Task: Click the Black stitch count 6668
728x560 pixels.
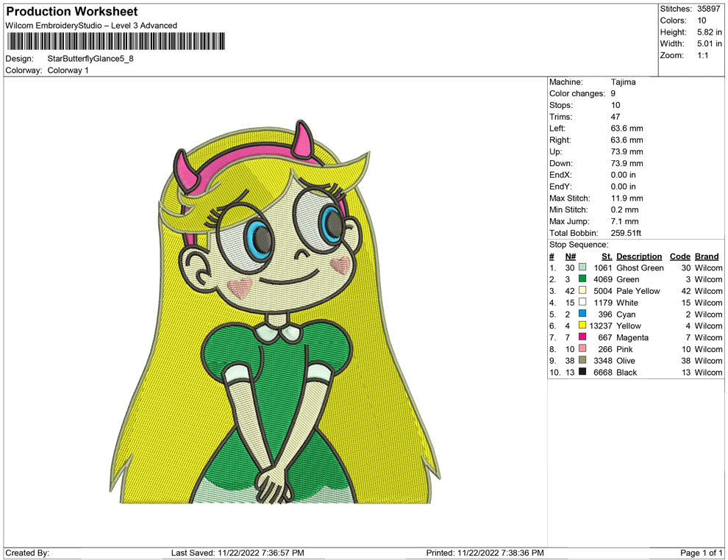Action: pyautogui.click(x=603, y=372)
